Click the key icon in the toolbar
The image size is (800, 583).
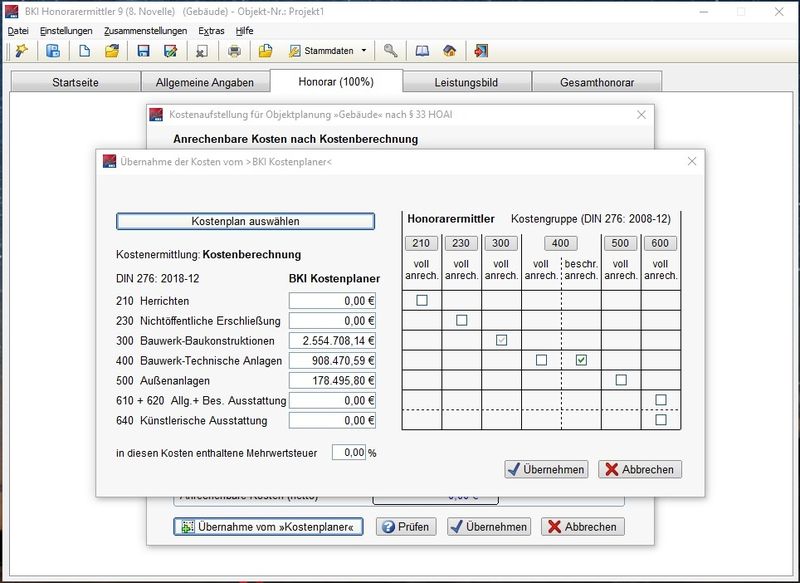coord(391,51)
